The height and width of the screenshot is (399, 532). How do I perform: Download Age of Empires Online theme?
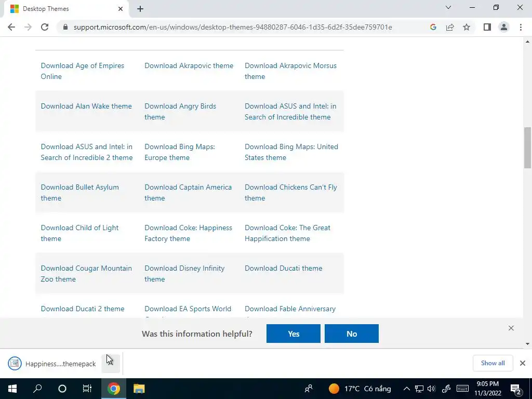(x=83, y=71)
